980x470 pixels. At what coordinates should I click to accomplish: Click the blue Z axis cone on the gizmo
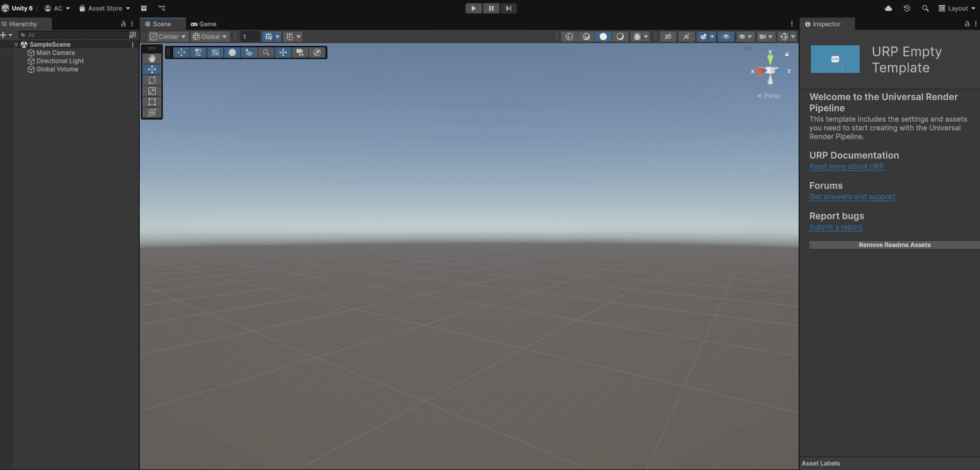click(x=782, y=71)
